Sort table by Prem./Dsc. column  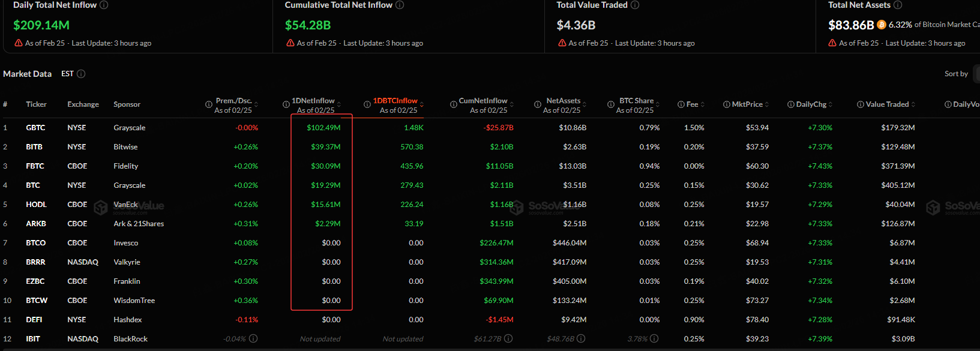click(256, 104)
